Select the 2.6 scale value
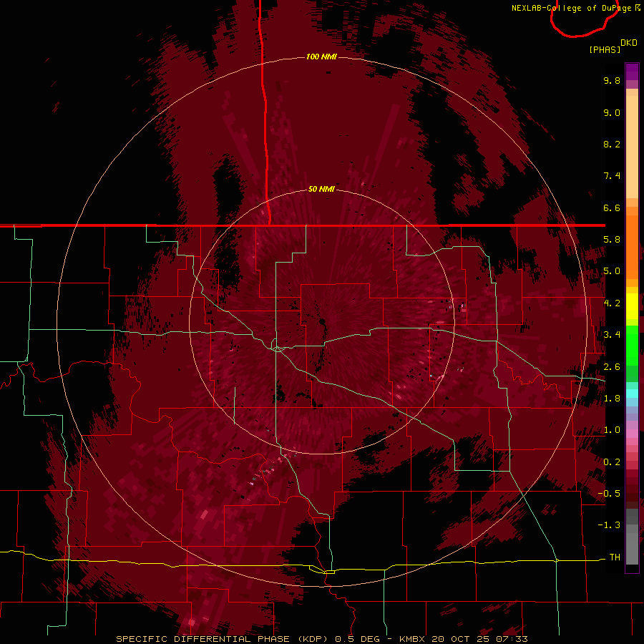 (x=612, y=367)
